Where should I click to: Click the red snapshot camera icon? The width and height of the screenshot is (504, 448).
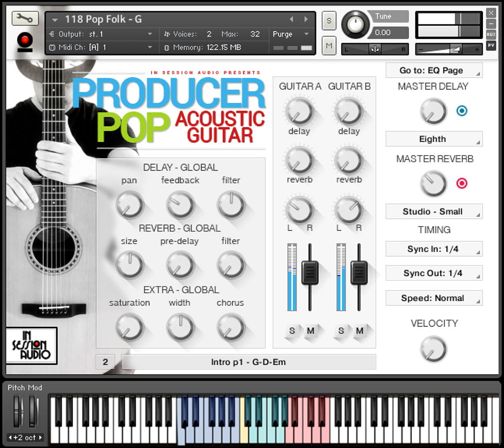coord(25,41)
